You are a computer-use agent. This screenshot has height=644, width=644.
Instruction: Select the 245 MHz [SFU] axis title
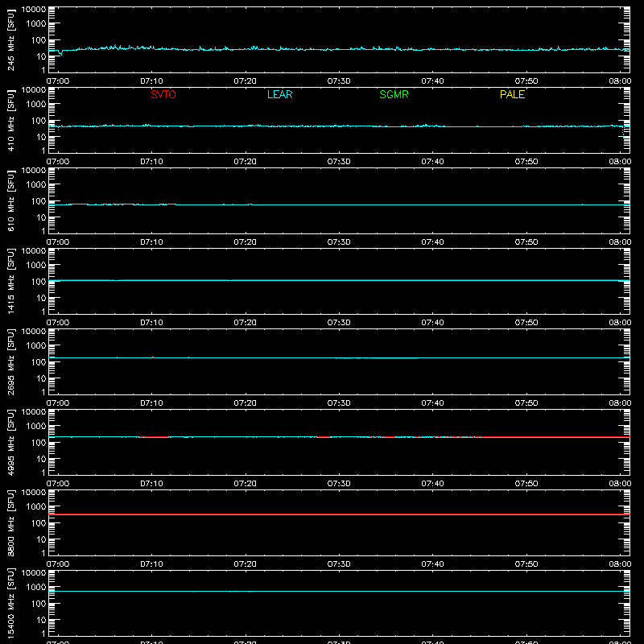10,39
